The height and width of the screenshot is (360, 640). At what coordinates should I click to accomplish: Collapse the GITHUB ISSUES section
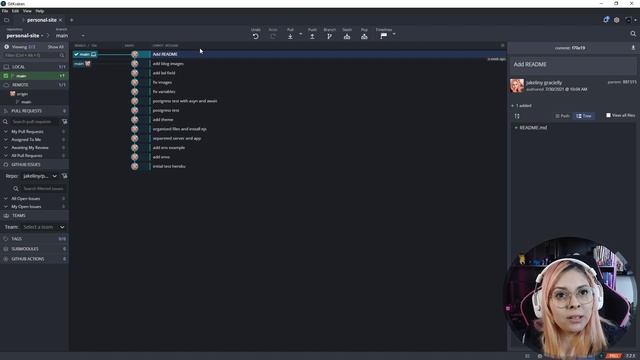coord(34,164)
